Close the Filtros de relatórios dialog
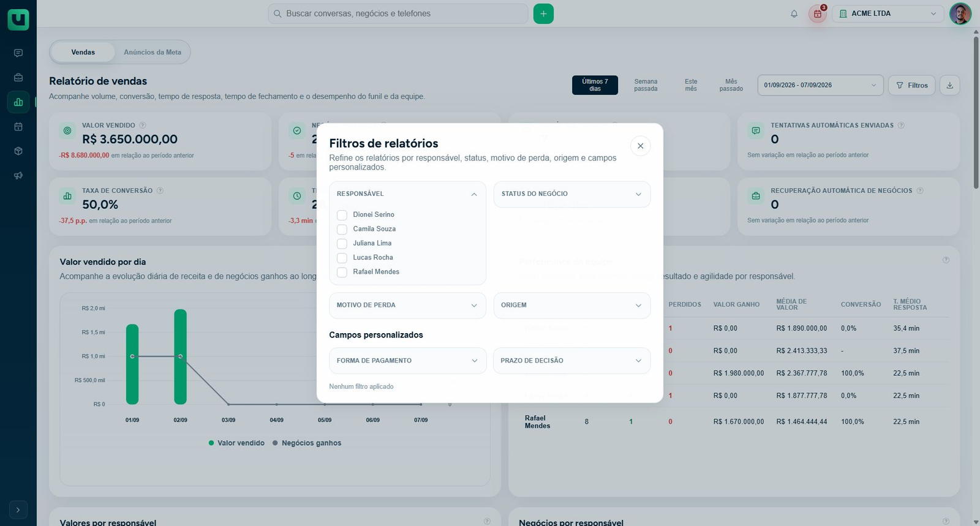 point(640,146)
